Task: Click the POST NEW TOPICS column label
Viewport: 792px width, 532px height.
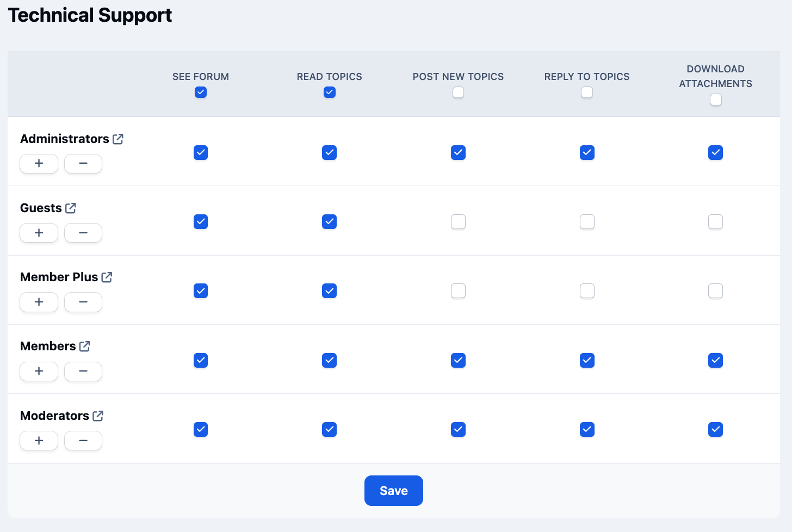Action: tap(459, 77)
